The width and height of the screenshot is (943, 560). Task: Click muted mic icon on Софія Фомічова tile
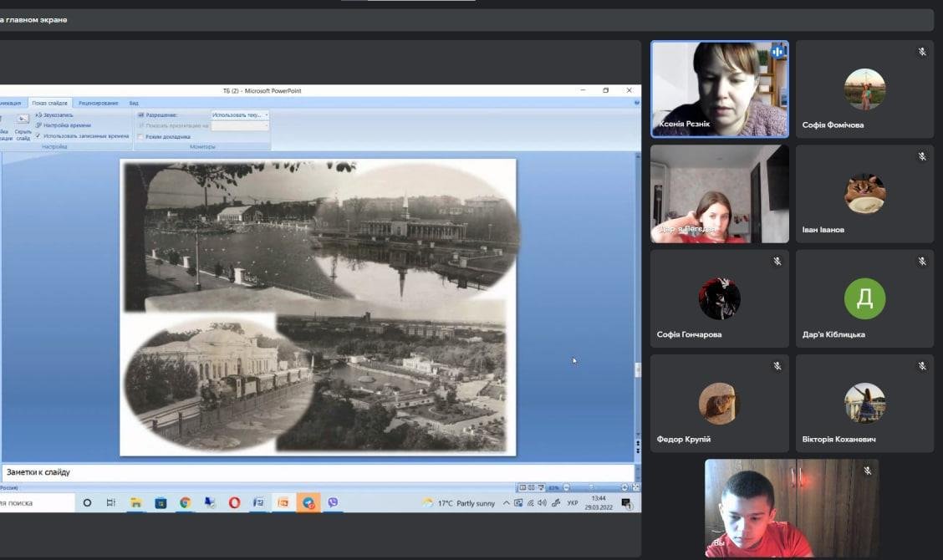click(922, 52)
